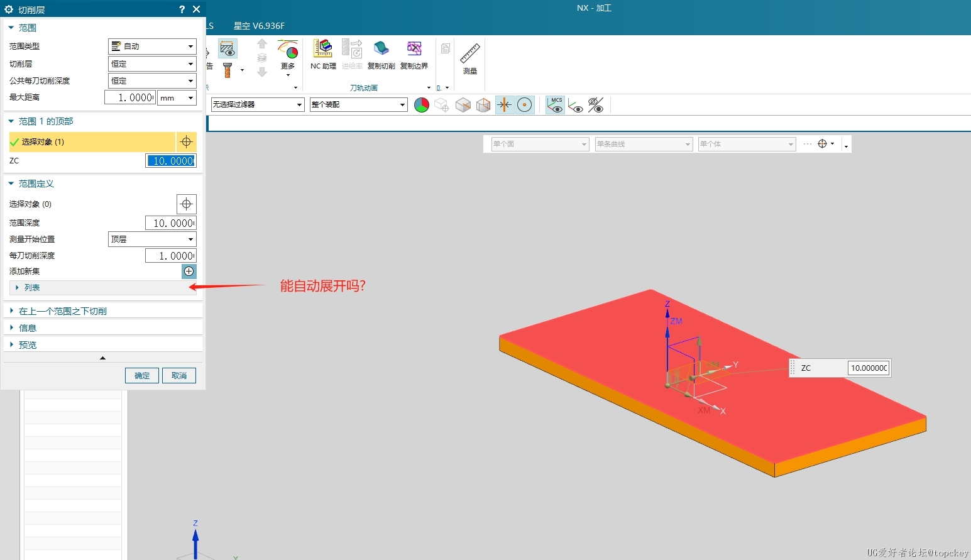Click the grayed document icon next to 测量
Viewport: 971px width, 560px height.
click(446, 48)
